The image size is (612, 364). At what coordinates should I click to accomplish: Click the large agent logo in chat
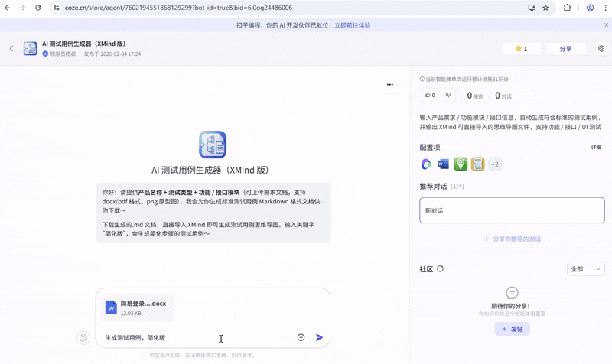213,145
